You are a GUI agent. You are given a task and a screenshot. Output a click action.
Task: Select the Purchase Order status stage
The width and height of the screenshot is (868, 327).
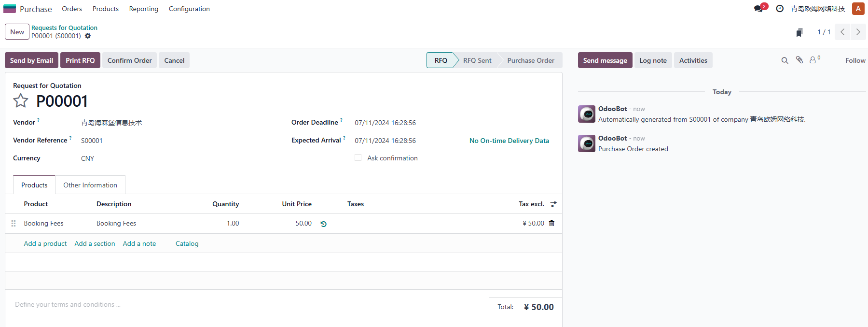[x=531, y=60]
